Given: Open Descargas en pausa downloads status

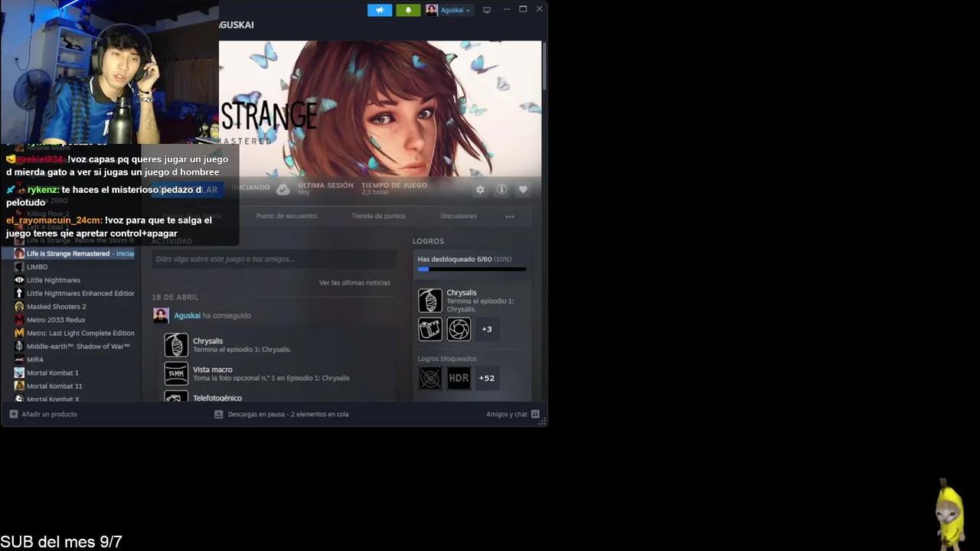Looking at the screenshot, I should click(x=288, y=414).
